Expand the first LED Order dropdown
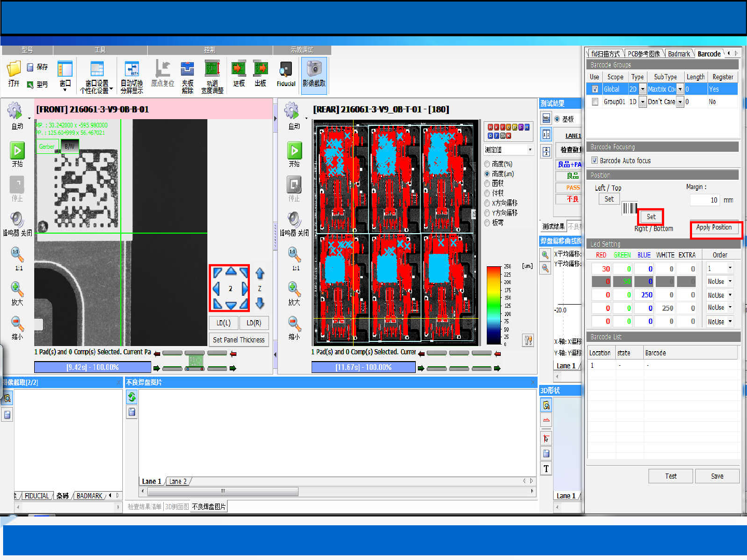This screenshot has width=747, height=560. click(730, 268)
